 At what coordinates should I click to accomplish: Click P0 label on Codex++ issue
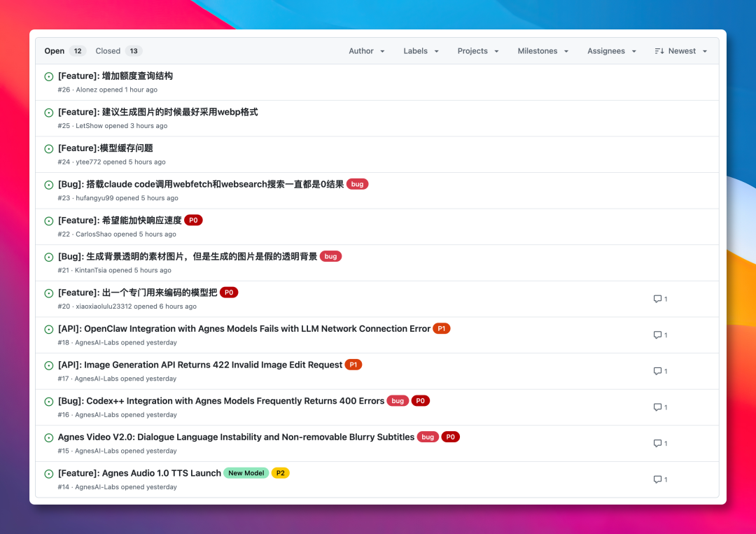pyautogui.click(x=421, y=401)
